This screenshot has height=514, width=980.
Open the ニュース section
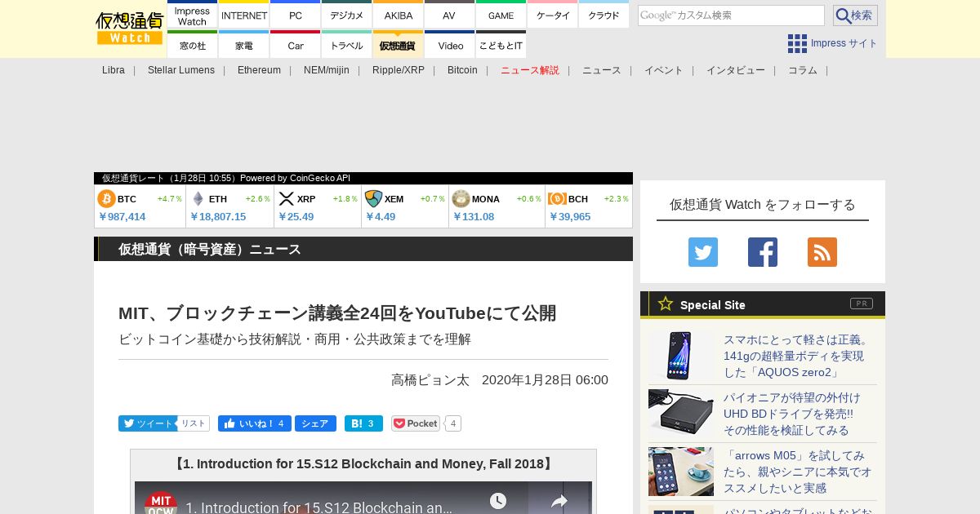point(602,70)
